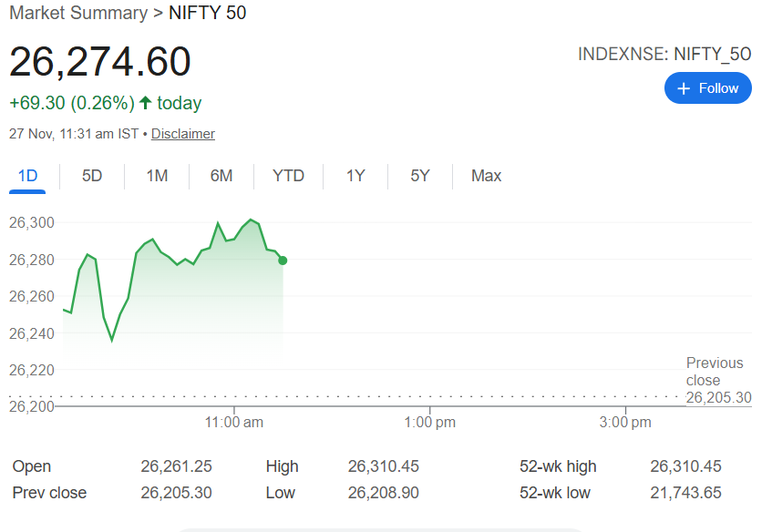The image size is (772, 532).
Task: View the 1Y chart range
Action: pos(355,176)
